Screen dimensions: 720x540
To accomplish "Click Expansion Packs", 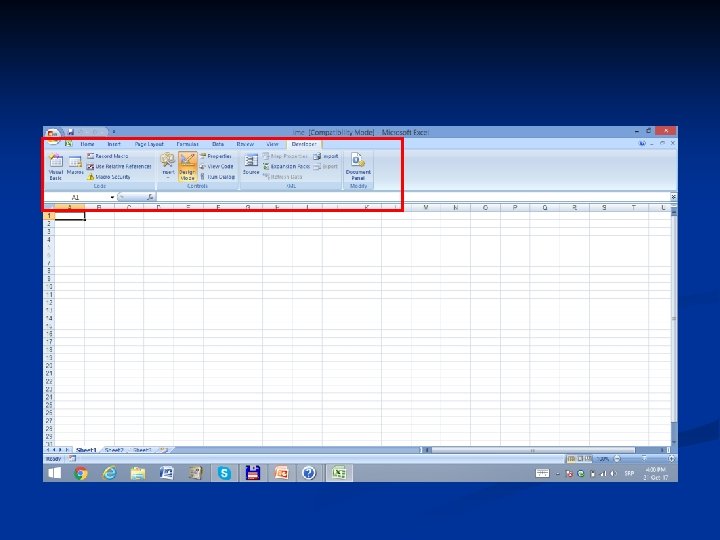I will tap(287, 166).
